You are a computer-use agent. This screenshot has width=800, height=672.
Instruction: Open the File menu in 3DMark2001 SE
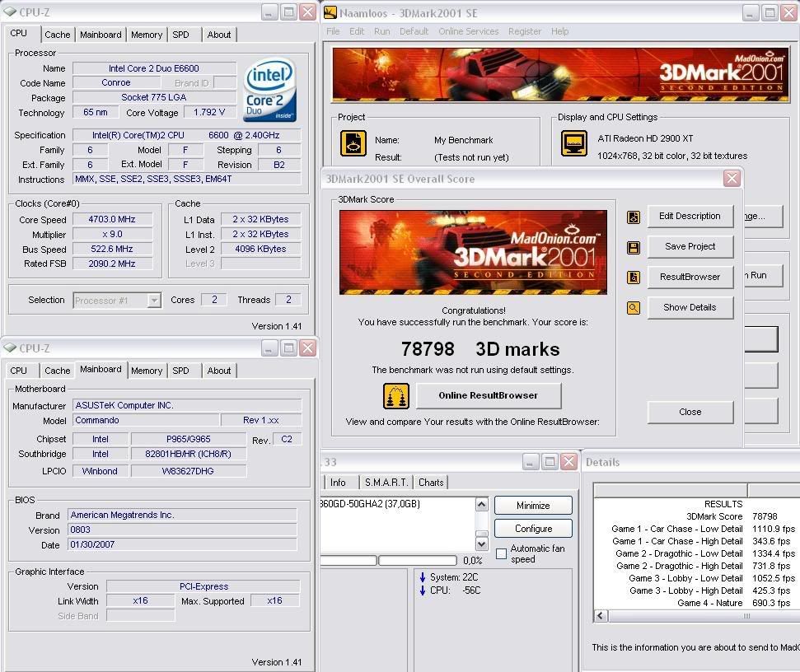pos(333,31)
